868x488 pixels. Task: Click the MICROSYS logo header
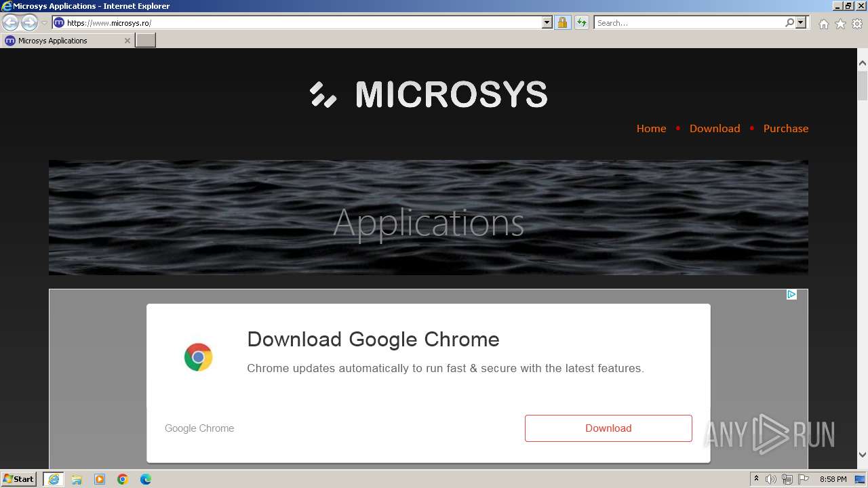429,94
